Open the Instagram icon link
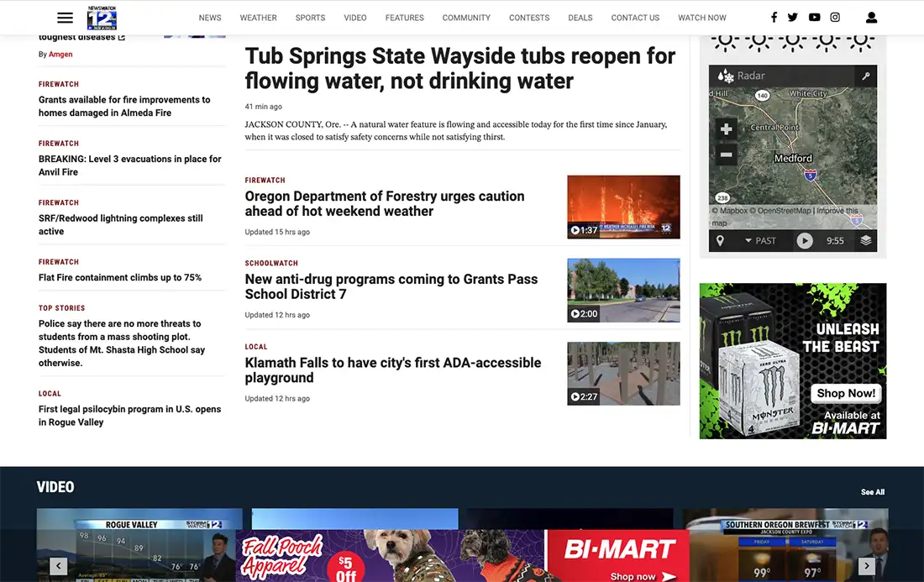Image resolution: width=924 pixels, height=582 pixels. coord(835,18)
